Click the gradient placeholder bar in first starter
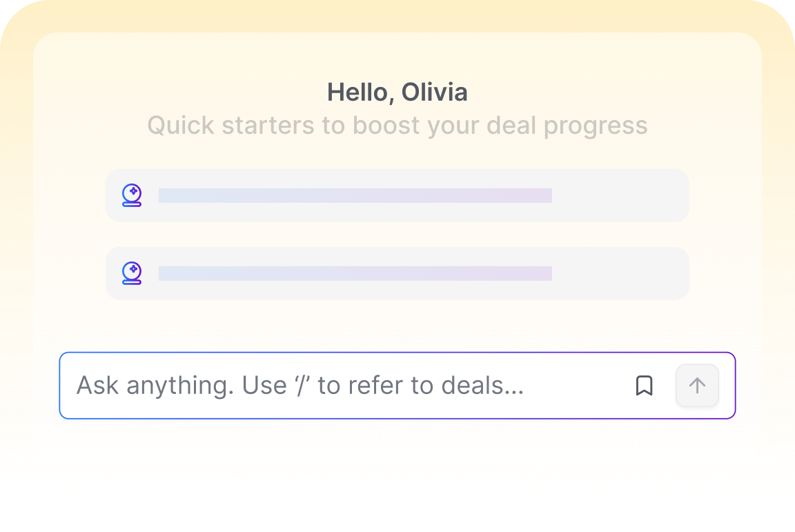 pyautogui.click(x=355, y=195)
